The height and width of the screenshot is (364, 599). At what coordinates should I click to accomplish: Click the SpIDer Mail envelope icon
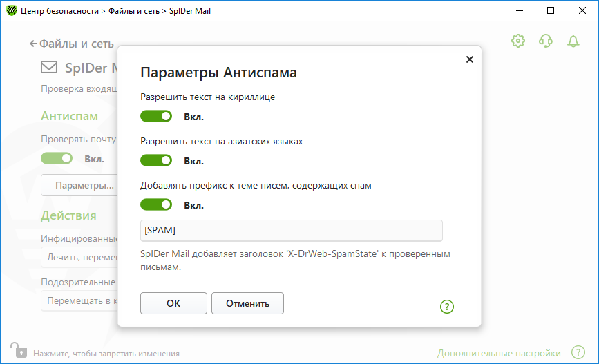click(x=49, y=67)
